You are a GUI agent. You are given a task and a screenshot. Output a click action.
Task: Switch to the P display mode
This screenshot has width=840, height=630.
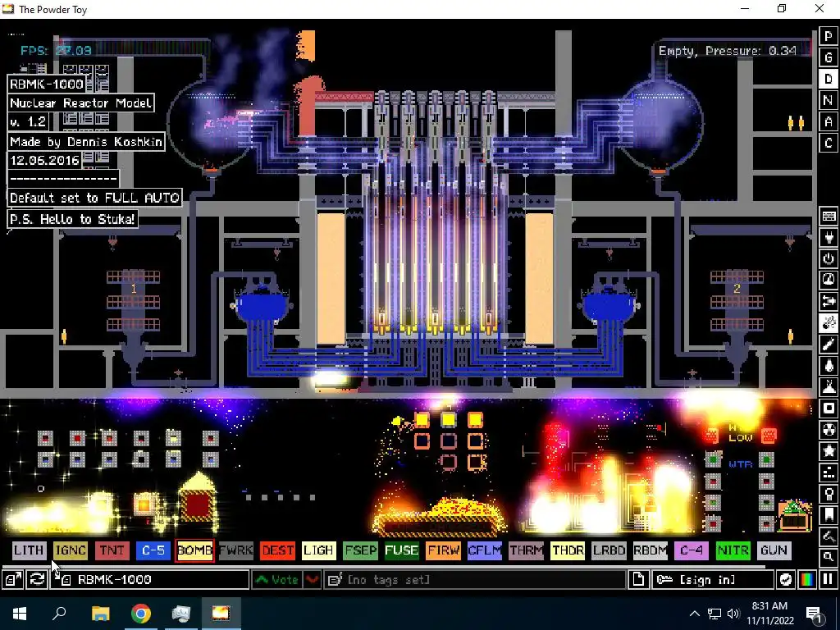(x=829, y=36)
